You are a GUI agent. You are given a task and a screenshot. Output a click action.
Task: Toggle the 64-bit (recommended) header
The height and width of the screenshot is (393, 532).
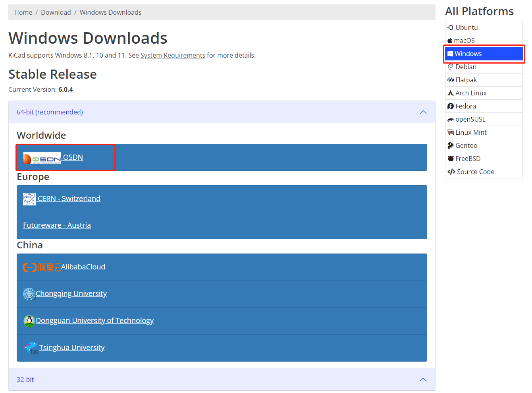point(222,112)
